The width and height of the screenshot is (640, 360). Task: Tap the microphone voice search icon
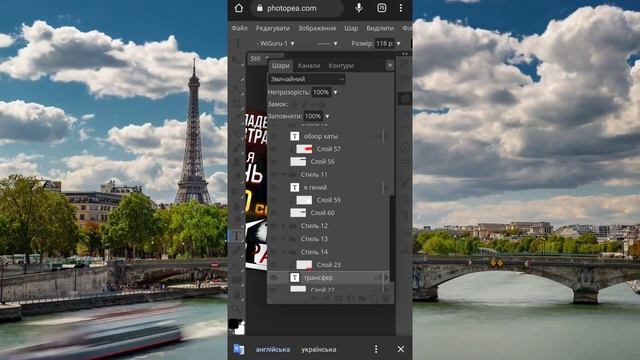[x=359, y=8]
